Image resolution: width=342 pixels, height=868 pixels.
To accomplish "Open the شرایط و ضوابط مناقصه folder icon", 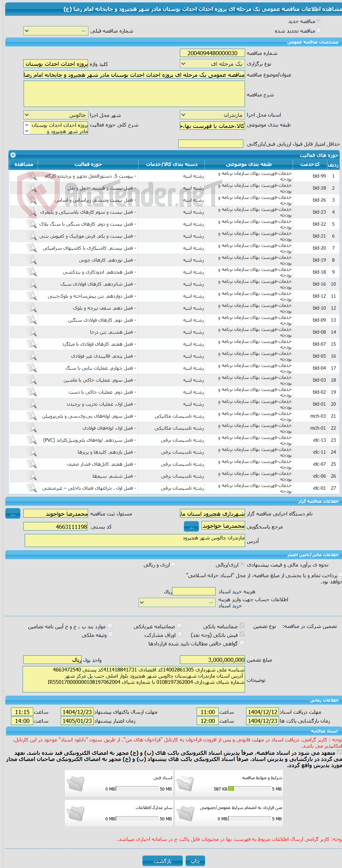I will (185, 783).
